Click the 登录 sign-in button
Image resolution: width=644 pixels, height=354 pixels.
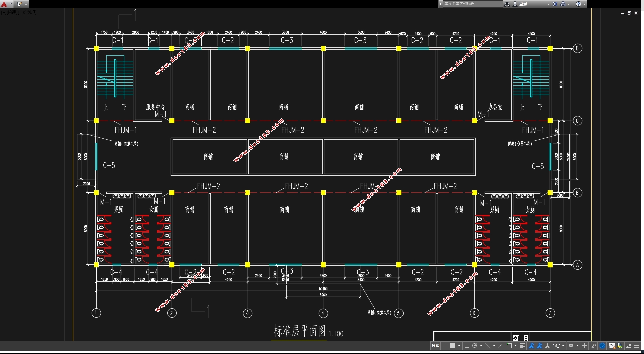point(523,4)
